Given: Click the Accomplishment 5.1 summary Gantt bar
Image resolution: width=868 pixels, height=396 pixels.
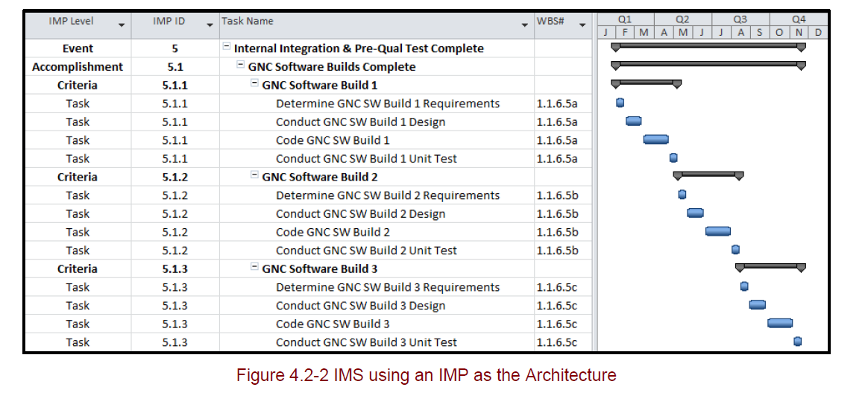Looking at the screenshot, I should coord(708,65).
